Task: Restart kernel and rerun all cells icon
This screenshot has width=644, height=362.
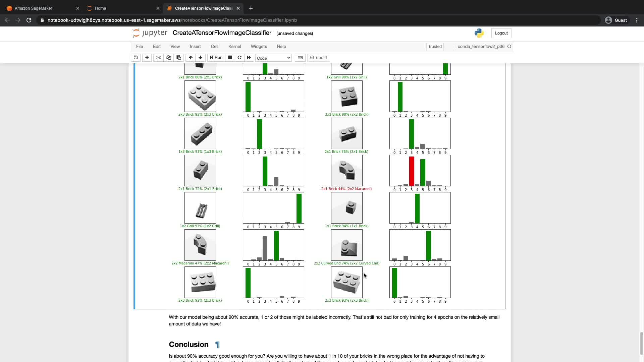Action: pos(249,58)
